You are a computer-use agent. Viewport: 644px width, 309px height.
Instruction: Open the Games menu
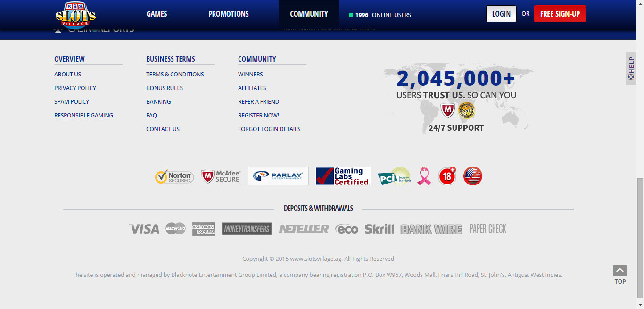pyautogui.click(x=157, y=14)
